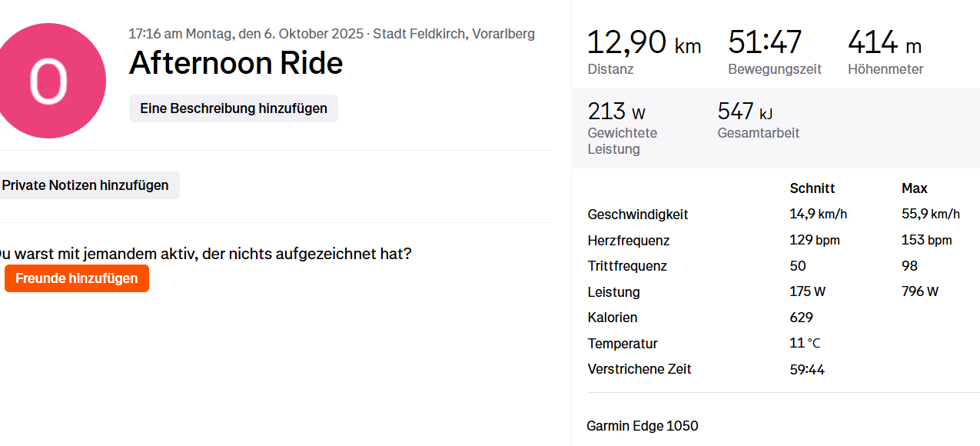Click the 'Schnitt' column header
The image size is (980, 446).
click(812, 188)
